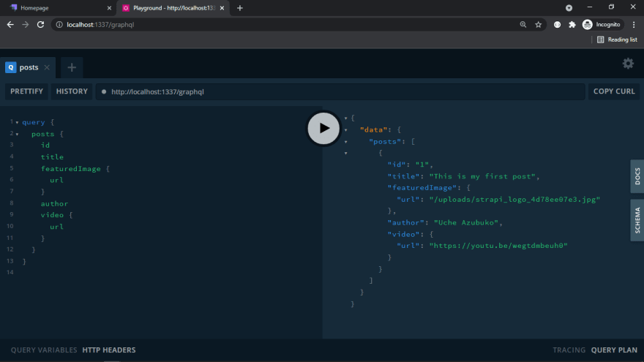Viewport: 644px width, 362px height.
Task: Go back in browser history
Action: [x=10, y=25]
